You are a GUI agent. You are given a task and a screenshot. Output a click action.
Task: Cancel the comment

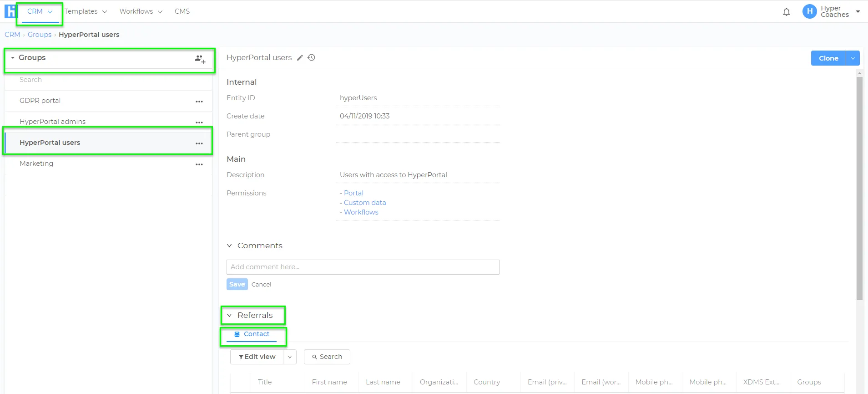click(x=261, y=284)
